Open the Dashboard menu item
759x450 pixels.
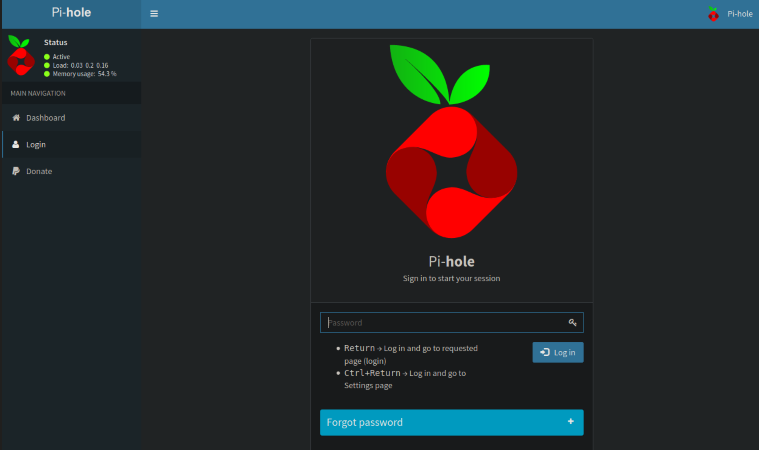coord(46,118)
